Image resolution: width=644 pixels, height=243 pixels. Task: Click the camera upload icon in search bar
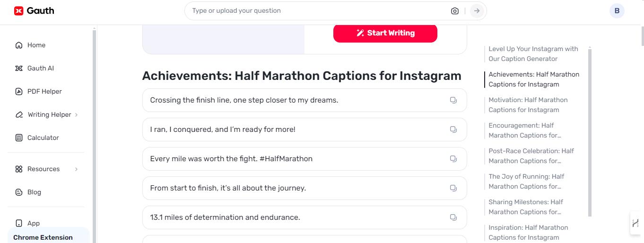pyautogui.click(x=455, y=11)
